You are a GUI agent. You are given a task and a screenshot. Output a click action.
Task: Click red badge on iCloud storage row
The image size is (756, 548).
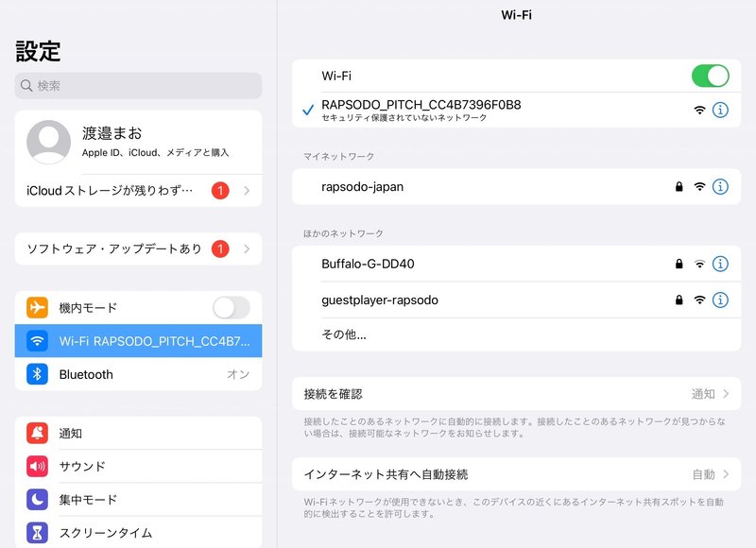click(x=220, y=191)
